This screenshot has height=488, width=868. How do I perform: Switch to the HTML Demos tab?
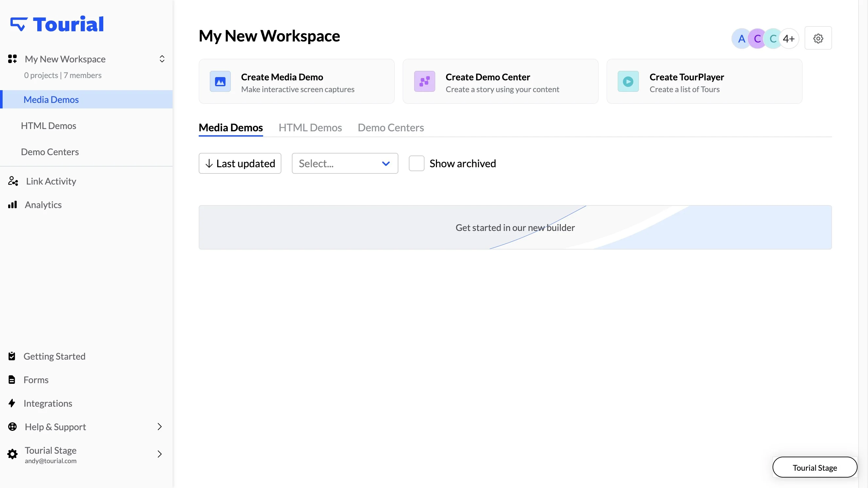pos(310,128)
